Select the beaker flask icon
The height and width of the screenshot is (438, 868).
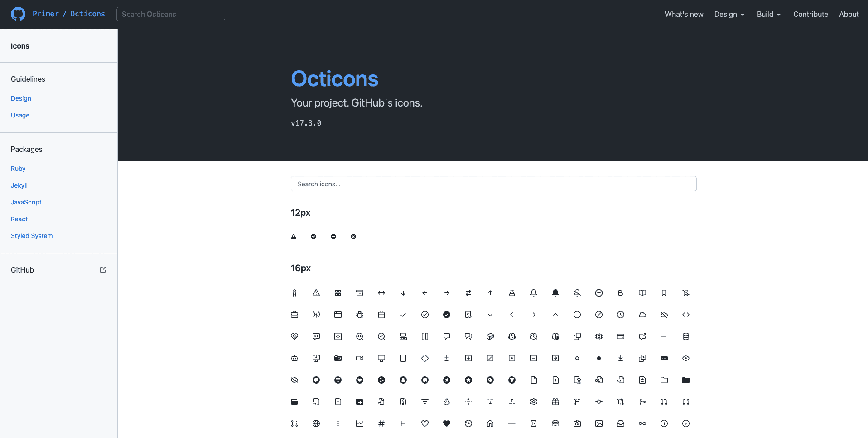(512, 293)
